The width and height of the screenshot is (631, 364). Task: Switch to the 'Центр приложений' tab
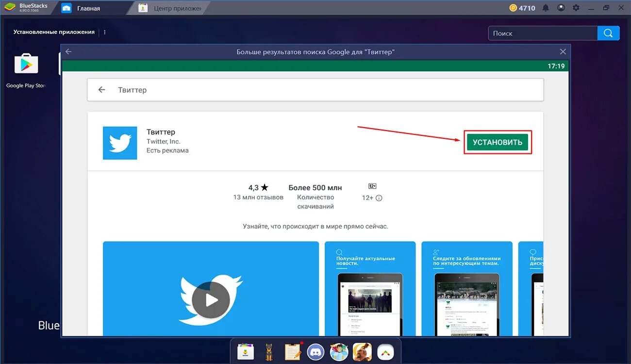click(x=170, y=8)
